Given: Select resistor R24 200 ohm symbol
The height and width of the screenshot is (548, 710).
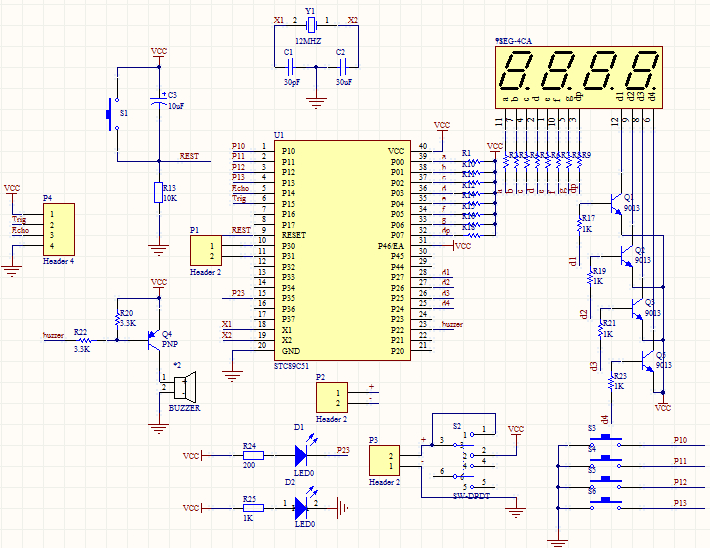Looking at the screenshot, I should (253, 455).
